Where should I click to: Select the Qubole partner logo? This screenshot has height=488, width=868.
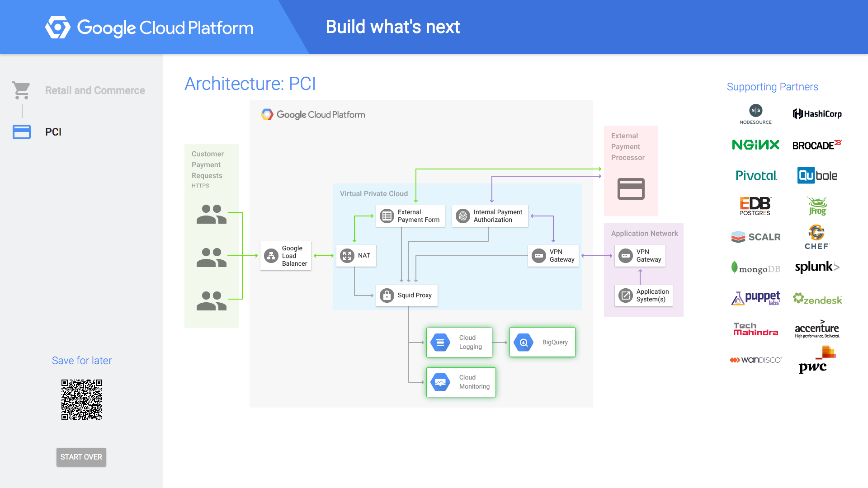click(817, 175)
